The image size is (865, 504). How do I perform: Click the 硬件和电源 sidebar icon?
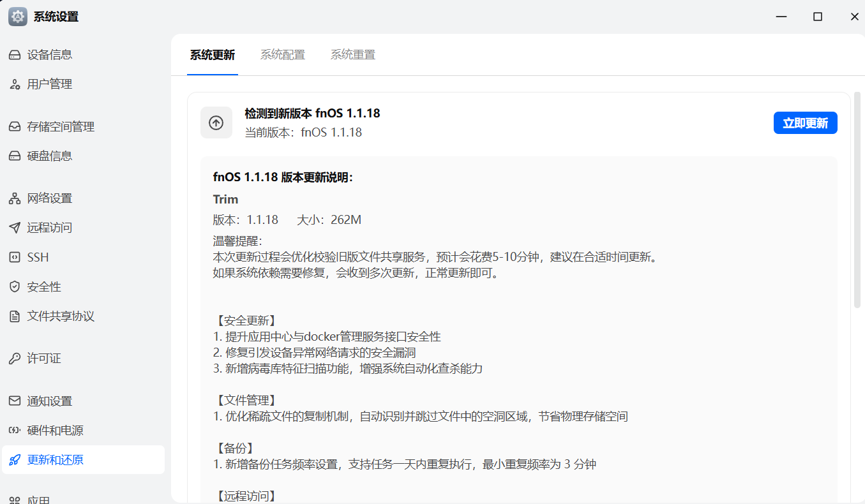[x=15, y=430]
